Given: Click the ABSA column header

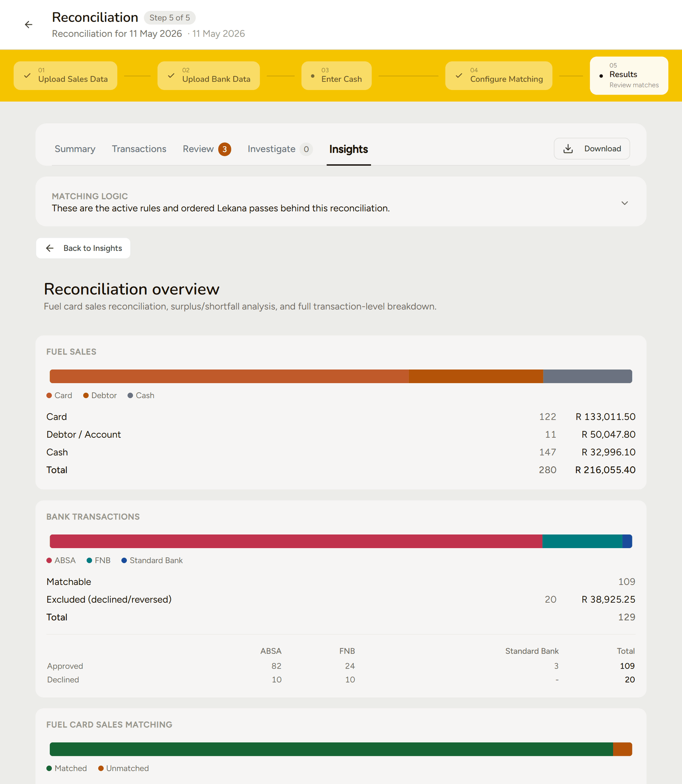Looking at the screenshot, I should [x=271, y=651].
